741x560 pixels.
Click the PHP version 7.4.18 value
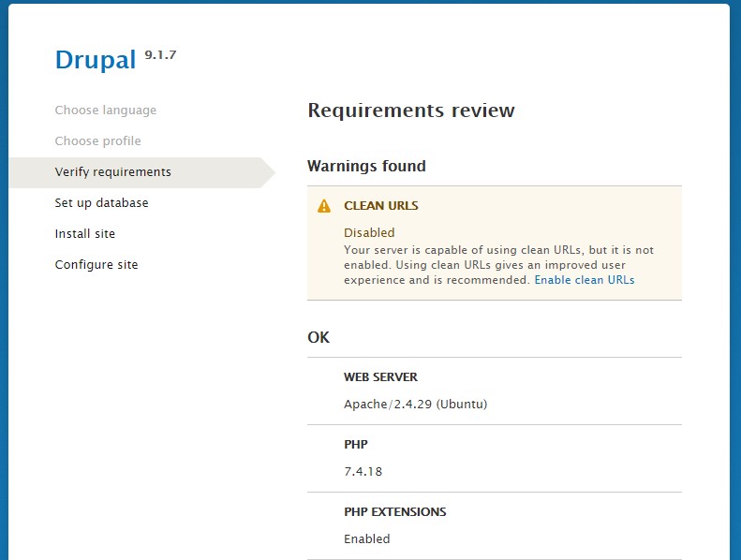point(363,472)
